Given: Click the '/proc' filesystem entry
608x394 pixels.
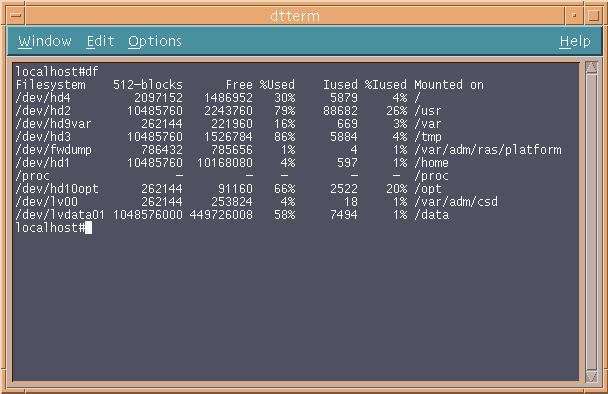Looking at the screenshot, I should (33, 176).
